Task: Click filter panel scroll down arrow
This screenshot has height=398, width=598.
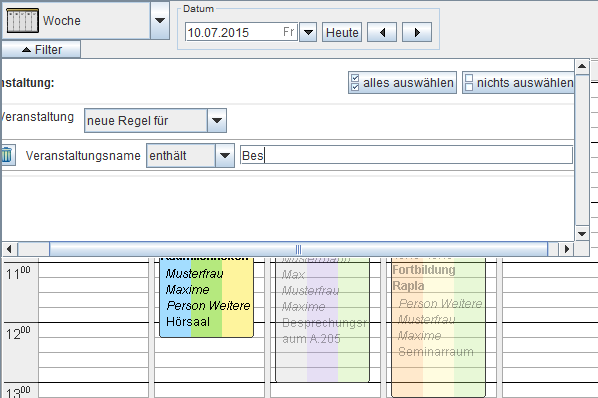Action: 582,234
